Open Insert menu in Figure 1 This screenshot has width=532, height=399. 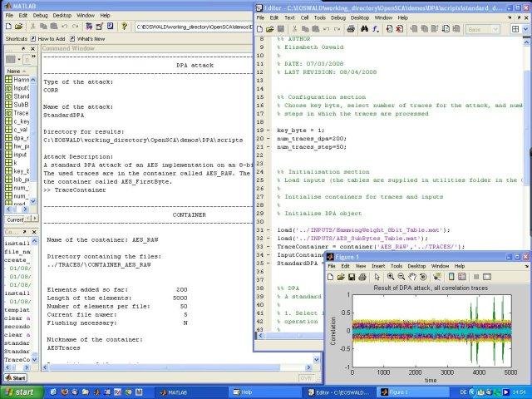pos(378,266)
